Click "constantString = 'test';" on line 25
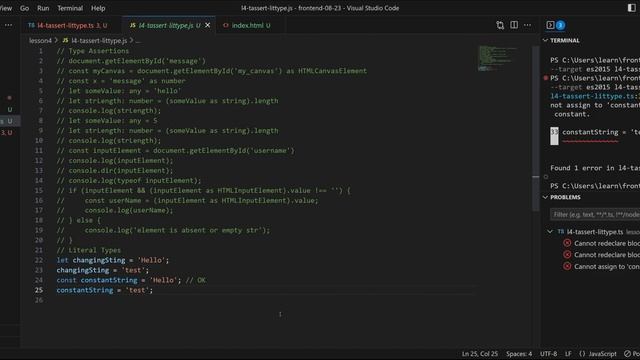 (x=104, y=290)
